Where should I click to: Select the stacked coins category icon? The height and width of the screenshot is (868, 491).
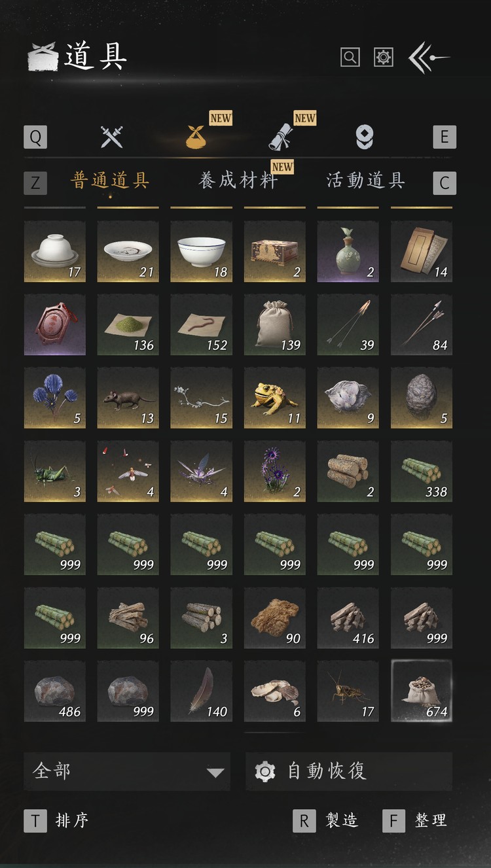[365, 137]
